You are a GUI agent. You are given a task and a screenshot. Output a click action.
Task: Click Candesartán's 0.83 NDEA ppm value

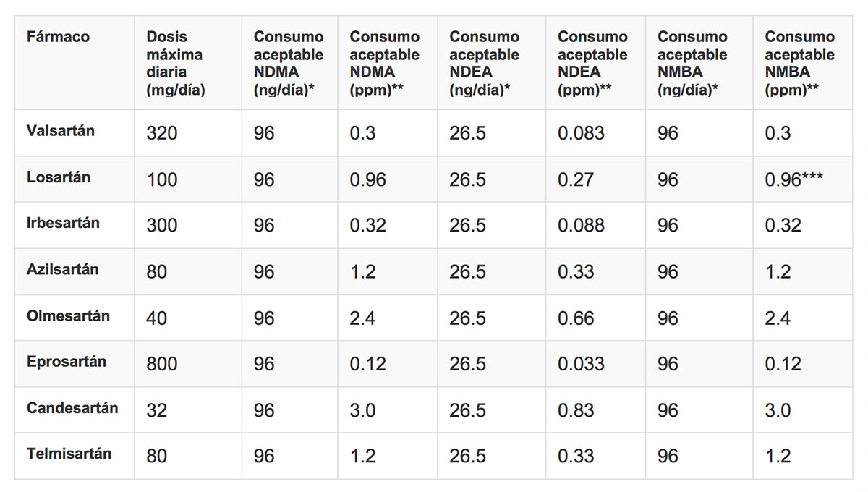(x=576, y=411)
